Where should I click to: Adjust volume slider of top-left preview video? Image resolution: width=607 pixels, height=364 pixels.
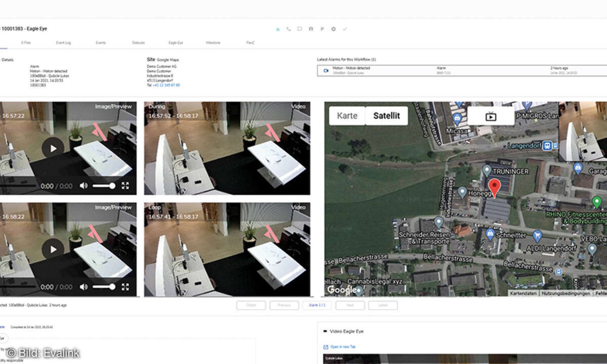point(104,186)
